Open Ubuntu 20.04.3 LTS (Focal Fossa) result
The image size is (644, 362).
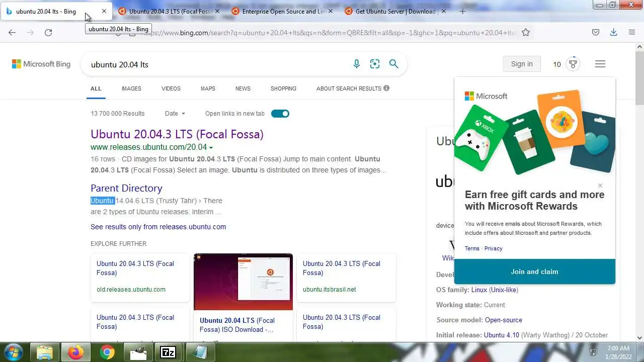[177, 134]
